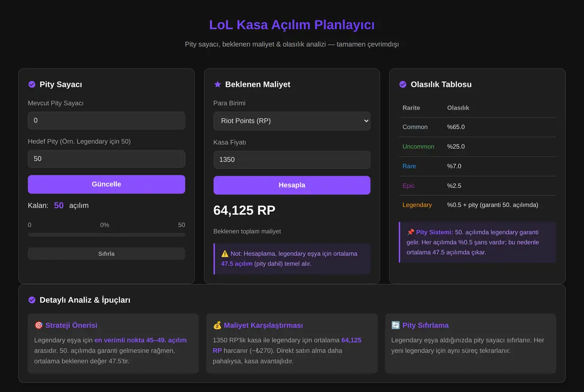Click the en verimli nokta 45–49. açılım text
Screen dimensions: 584x392
pyautogui.click(x=141, y=340)
